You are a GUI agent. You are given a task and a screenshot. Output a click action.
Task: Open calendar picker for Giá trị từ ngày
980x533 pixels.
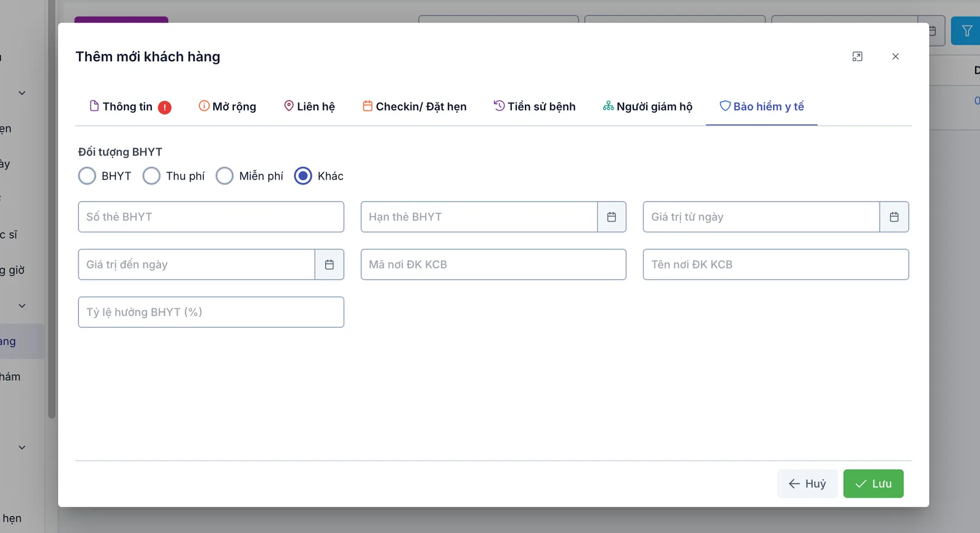(x=894, y=217)
